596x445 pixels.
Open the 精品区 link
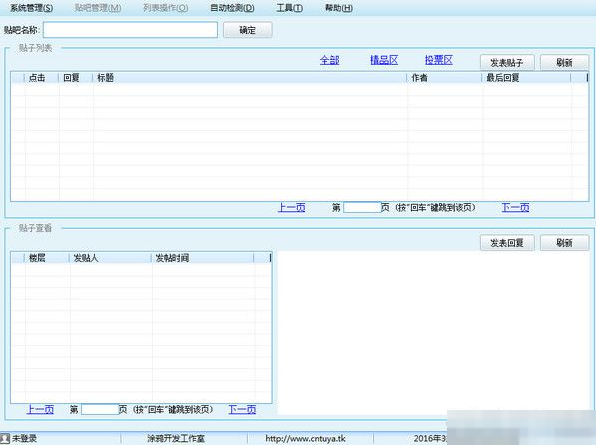click(x=384, y=60)
